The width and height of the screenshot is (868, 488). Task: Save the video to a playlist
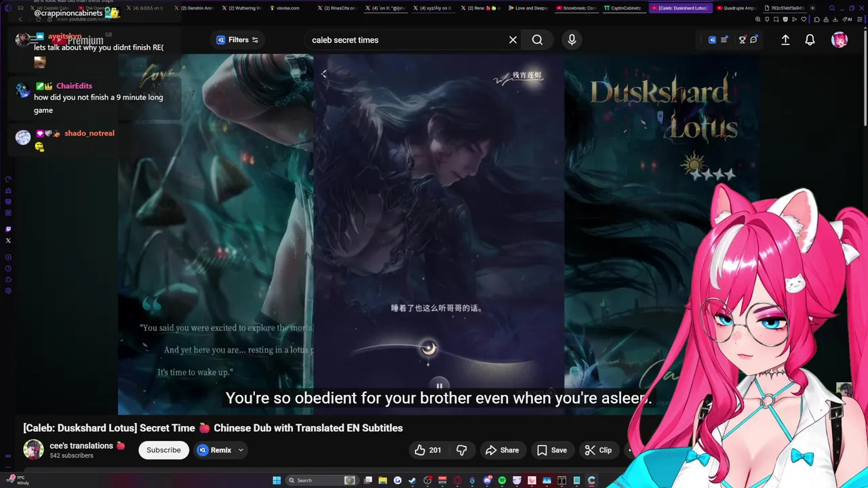click(x=552, y=450)
